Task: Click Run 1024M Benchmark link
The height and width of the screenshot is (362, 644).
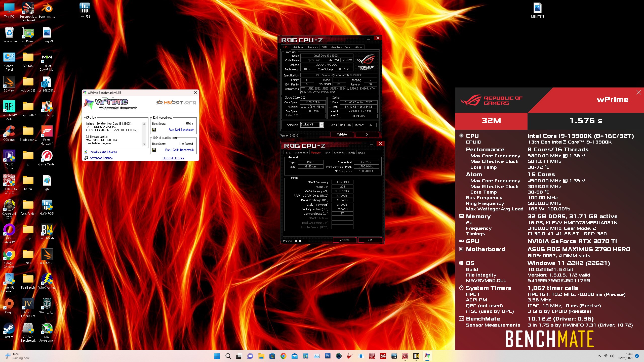Action: [179, 150]
